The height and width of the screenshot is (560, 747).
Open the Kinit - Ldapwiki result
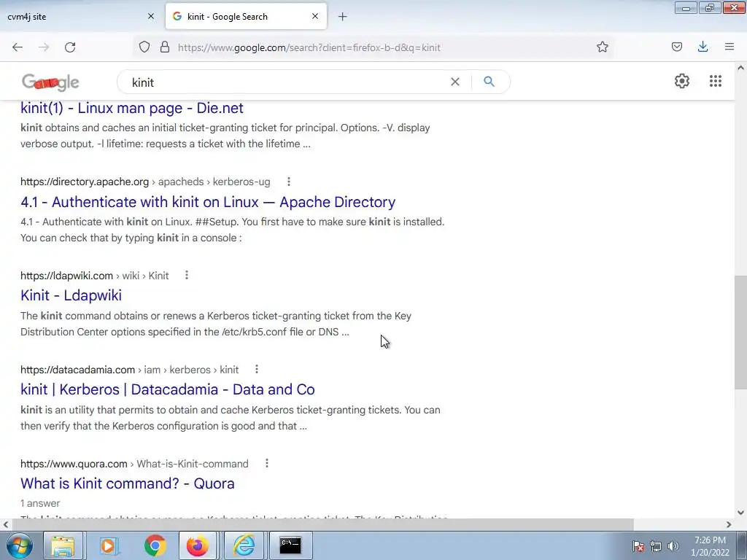tap(71, 295)
